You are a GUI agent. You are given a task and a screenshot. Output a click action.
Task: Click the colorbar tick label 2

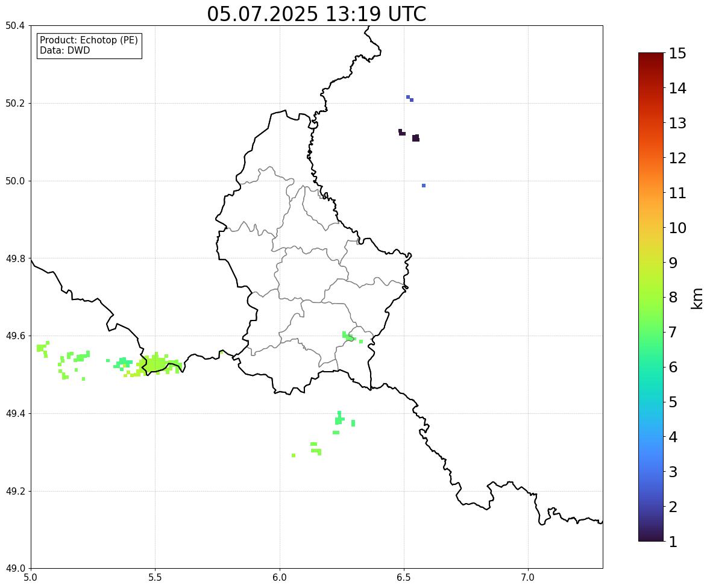click(673, 507)
